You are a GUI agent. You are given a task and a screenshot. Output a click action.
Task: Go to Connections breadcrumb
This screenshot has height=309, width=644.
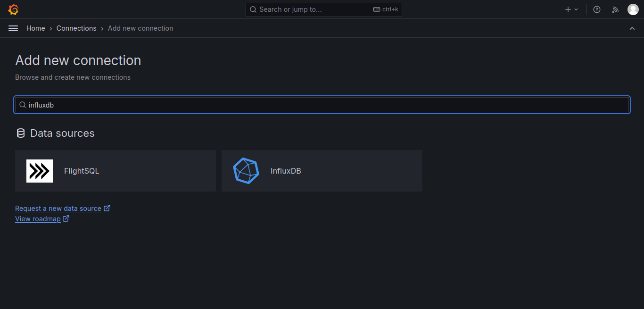(x=76, y=28)
